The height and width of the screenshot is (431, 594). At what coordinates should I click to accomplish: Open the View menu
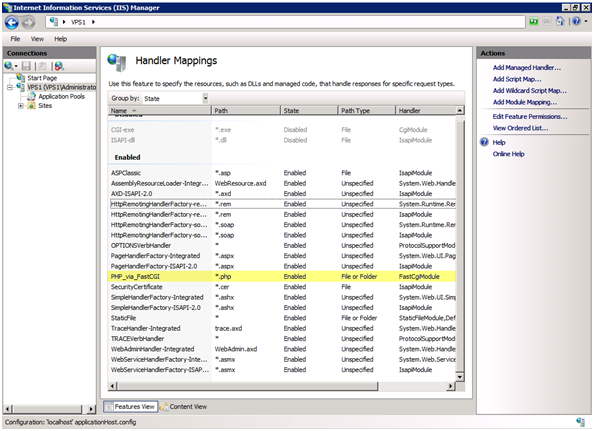[37, 39]
